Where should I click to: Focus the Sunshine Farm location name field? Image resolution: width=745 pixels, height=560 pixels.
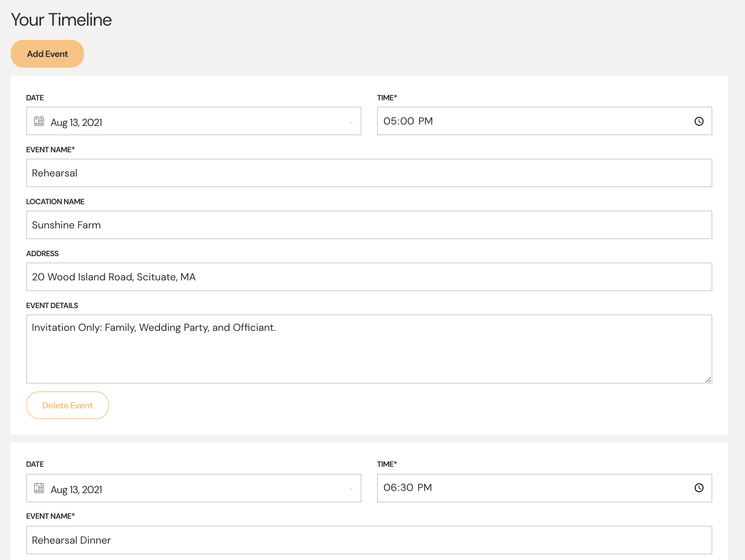coord(369,225)
